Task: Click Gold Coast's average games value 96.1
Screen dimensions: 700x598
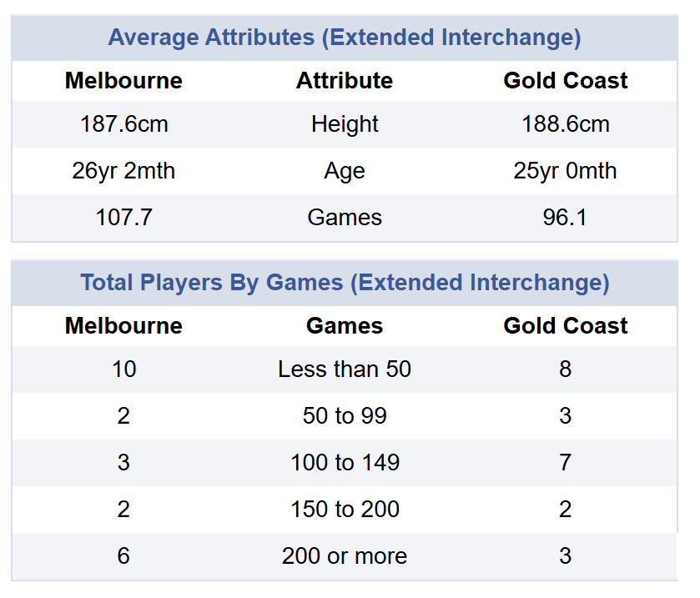Action: (565, 218)
